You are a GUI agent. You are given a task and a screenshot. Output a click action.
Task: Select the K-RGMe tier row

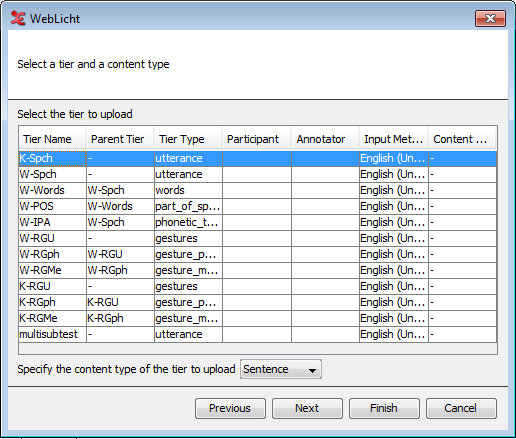(258, 318)
